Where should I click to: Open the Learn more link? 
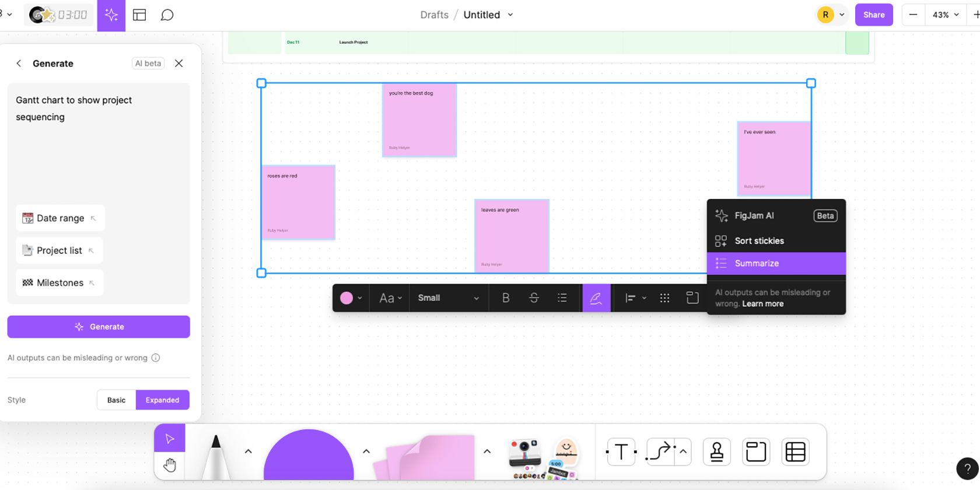coord(762,304)
